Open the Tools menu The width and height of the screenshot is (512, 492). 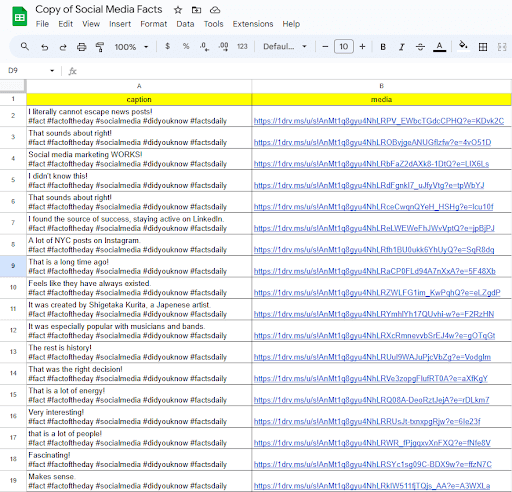tap(214, 24)
